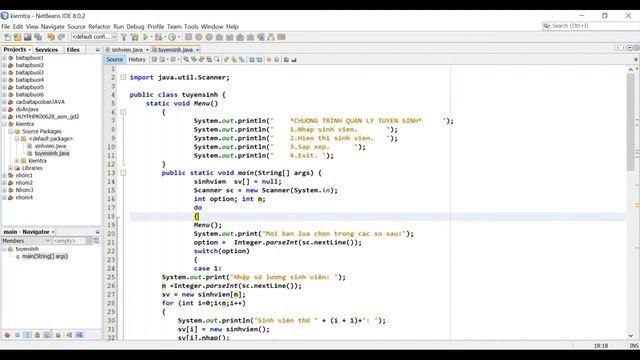Switch to the sinhvien.java editor tab
Viewport: 640px width, 360px height.
pos(127,49)
